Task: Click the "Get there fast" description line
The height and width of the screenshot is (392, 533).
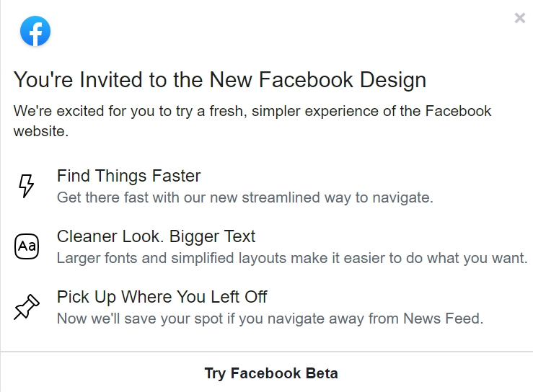Action: pos(245,197)
